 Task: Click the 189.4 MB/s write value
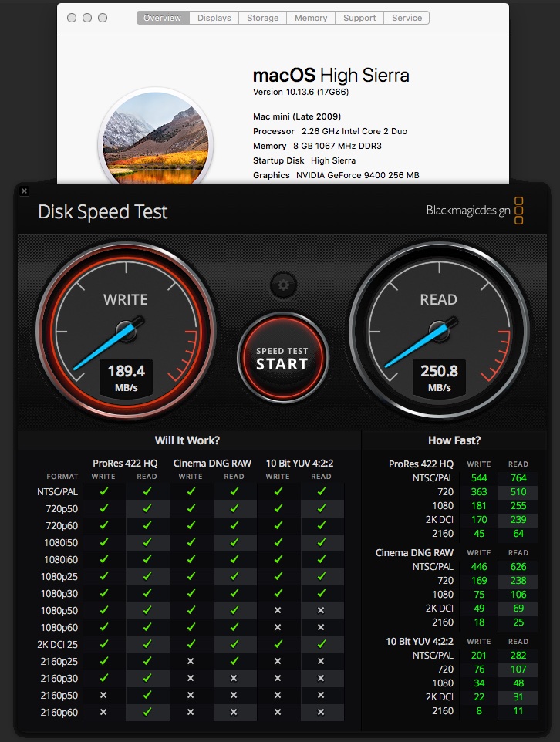point(127,378)
